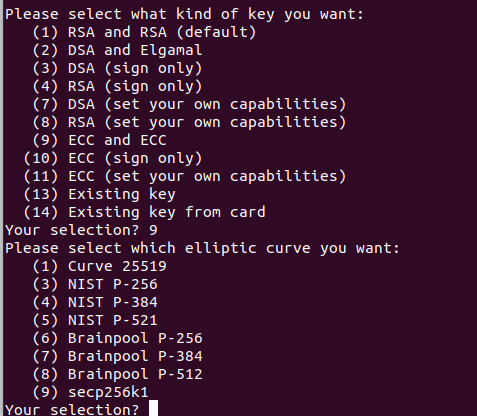This screenshot has width=477, height=416.
Task: Click the 'RSA (sign only)' option line
Action: (x=117, y=86)
